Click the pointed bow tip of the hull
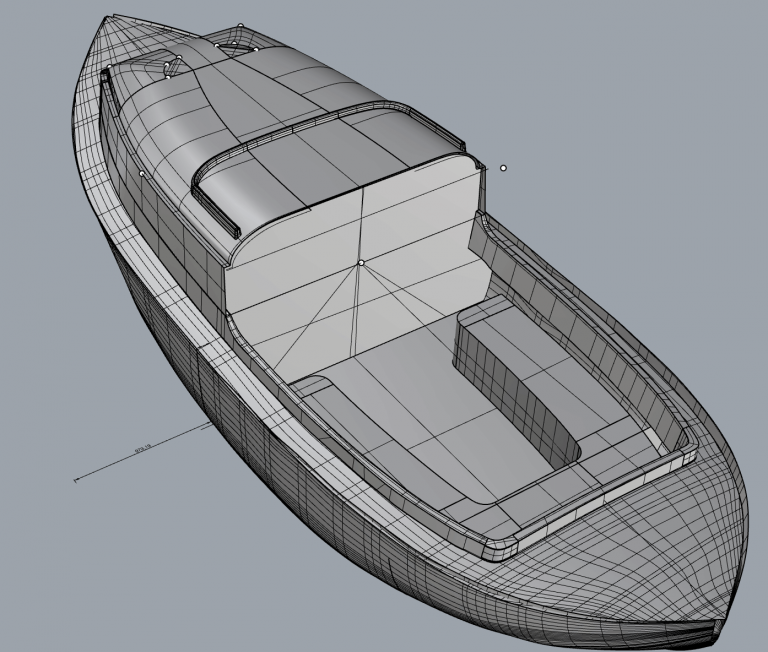The height and width of the screenshot is (652, 768). coord(105,18)
